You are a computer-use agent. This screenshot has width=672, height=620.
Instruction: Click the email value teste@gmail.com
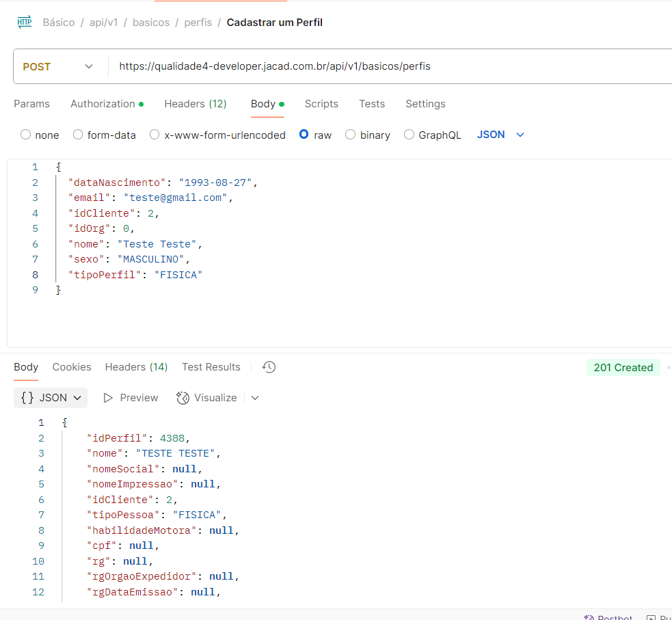point(175,198)
